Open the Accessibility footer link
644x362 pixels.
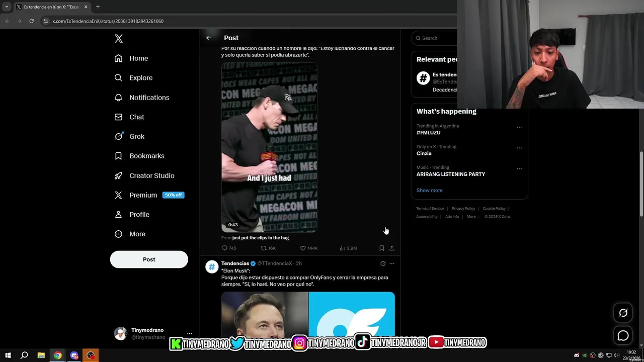coord(427,217)
